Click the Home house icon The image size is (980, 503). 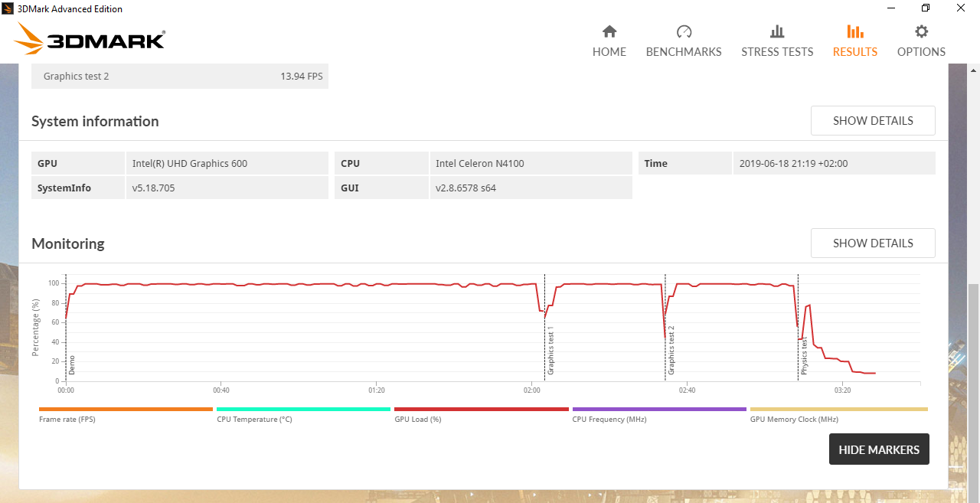[609, 31]
